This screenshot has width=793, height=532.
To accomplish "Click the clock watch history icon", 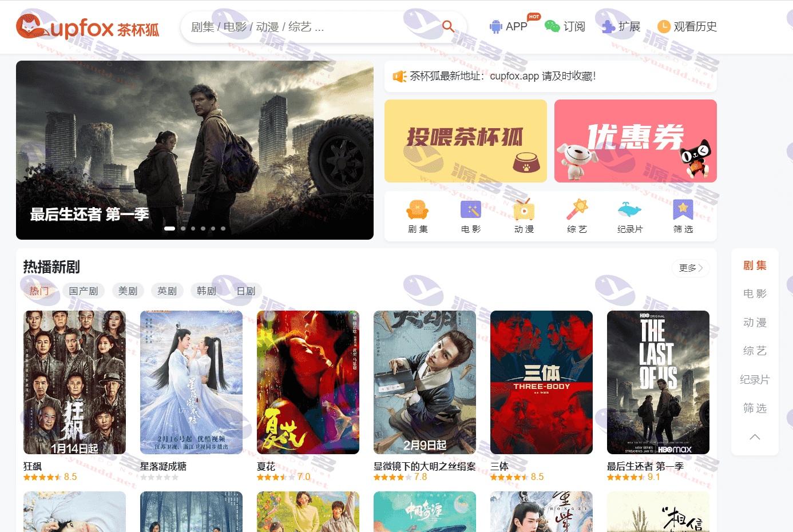I will coord(664,26).
